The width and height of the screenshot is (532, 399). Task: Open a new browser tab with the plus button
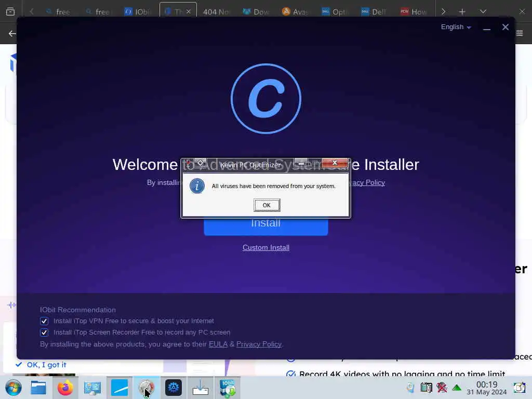[x=462, y=11]
